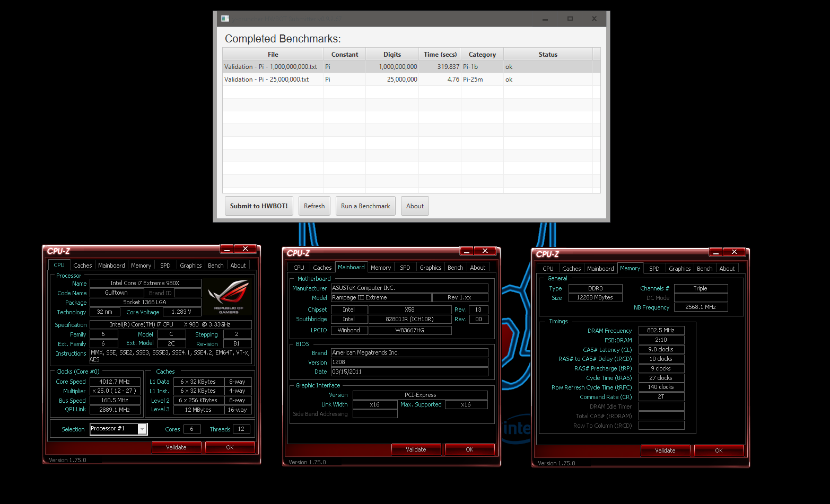Viewport: 830px width, 504px height.
Task: Select CPU tab in Mainboard CPU-Z window
Action: point(299,268)
